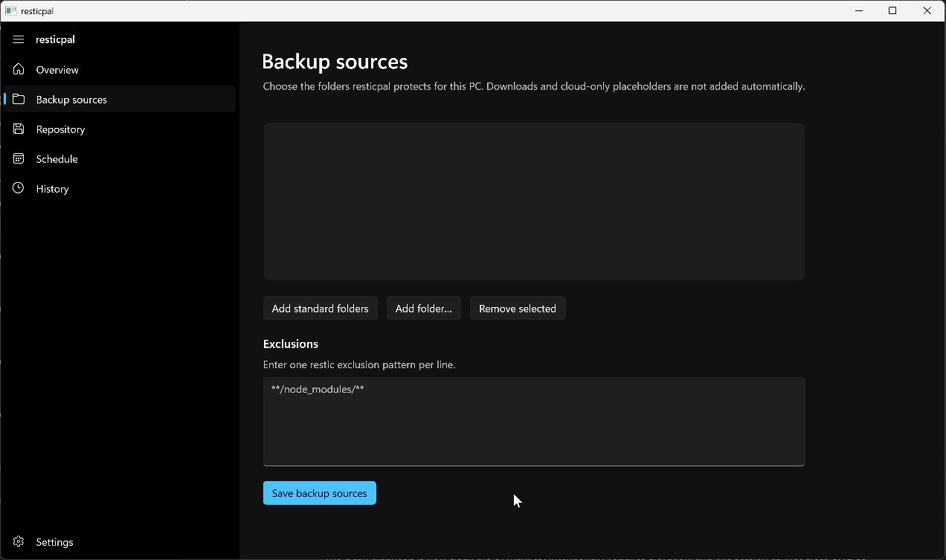Go to the Repository page
This screenshot has width=946, height=560.
click(x=120, y=129)
